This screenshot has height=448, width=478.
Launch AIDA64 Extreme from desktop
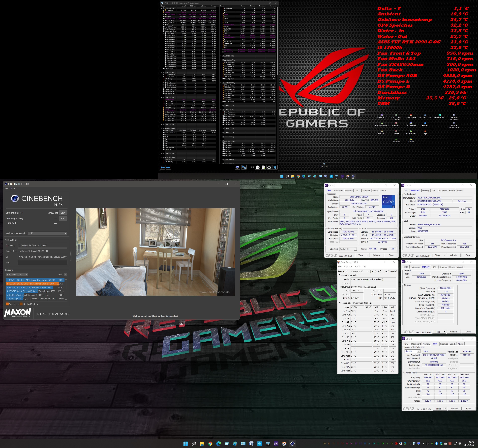(x=411, y=116)
